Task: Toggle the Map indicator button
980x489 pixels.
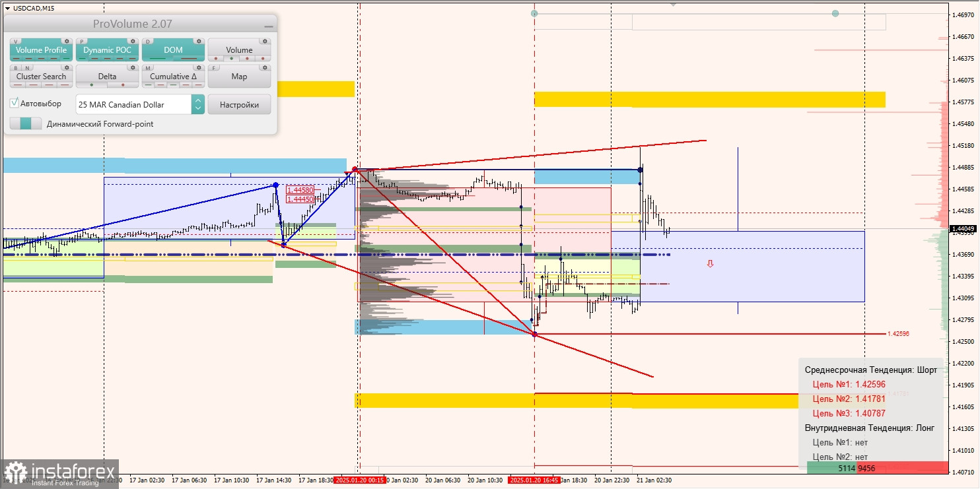Action: (x=239, y=77)
